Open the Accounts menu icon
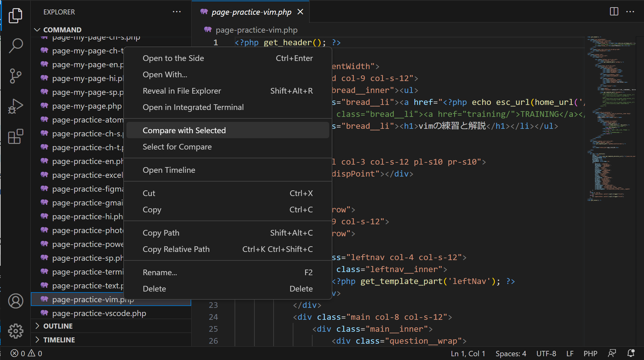 15,301
